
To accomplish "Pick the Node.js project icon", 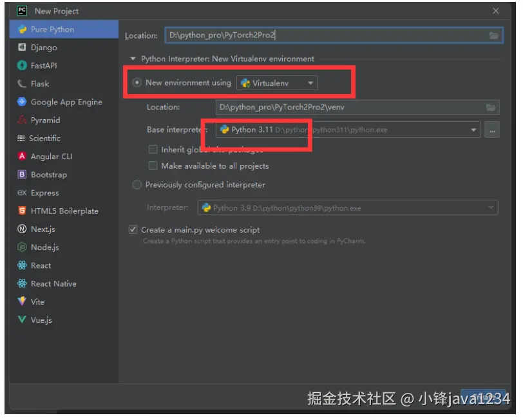I will (22, 247).
